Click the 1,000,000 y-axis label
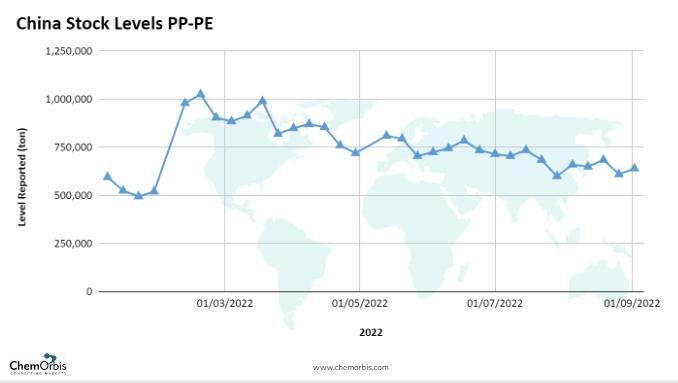Screen dimensions: 678x383 click(69, 99)
